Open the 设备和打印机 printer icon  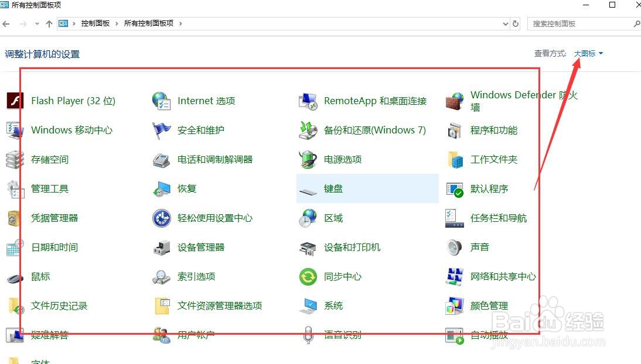tap(308, 248)
